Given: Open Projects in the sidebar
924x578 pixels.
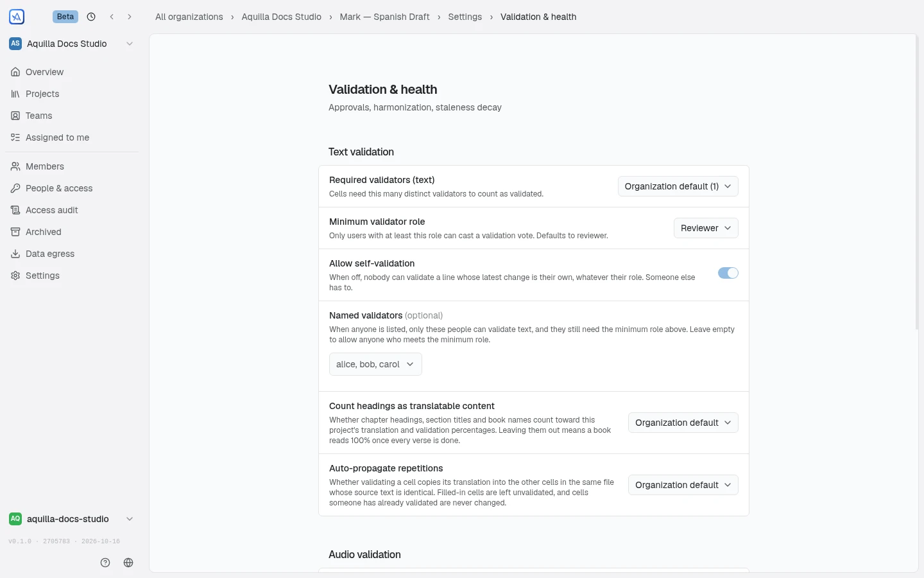Looking at the screenshot, I should pyautogui.click(x=72, y=94).
